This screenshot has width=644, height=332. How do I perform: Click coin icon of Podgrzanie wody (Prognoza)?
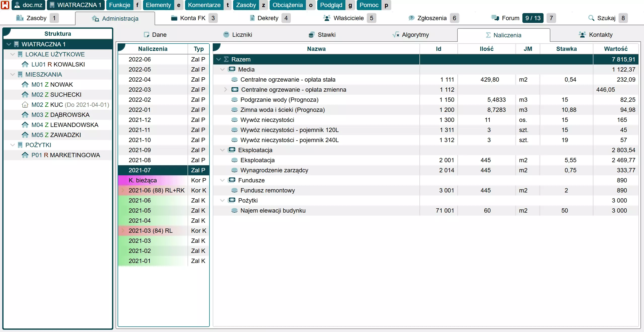tap(234, 100)
